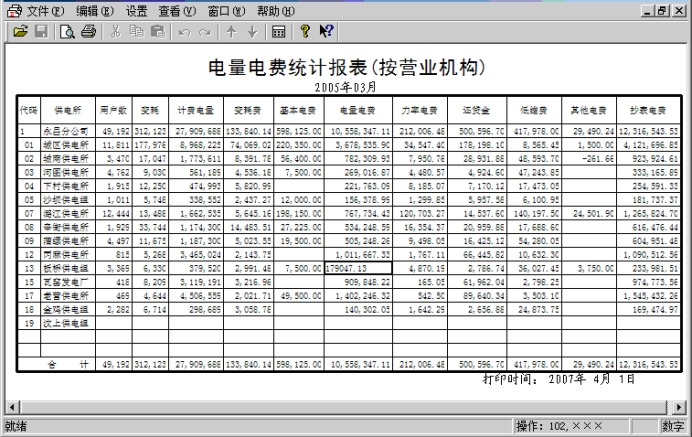Click the up arrow toolbar icon

point(231,32)
